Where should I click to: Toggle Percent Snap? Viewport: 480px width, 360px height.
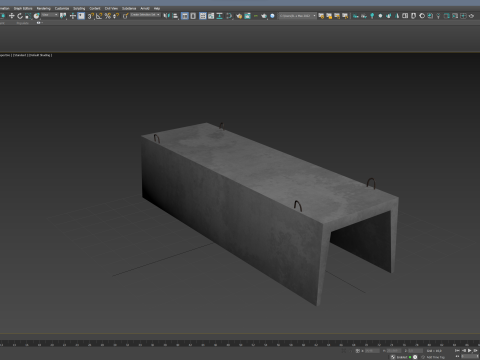[108, 16]
